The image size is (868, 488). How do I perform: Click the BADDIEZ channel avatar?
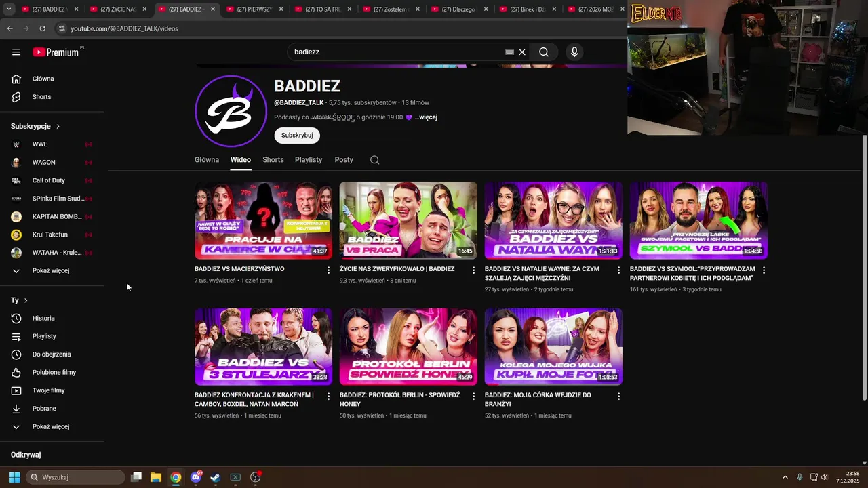(x=231, y=111)
